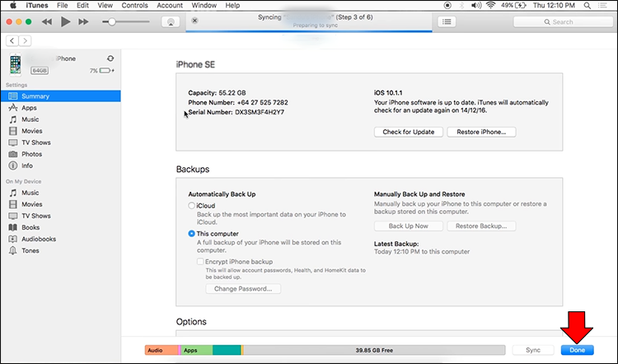The height and width of the screenshot is (364, 618).
Task: Open the Account menu
Action: pos(170,5)
